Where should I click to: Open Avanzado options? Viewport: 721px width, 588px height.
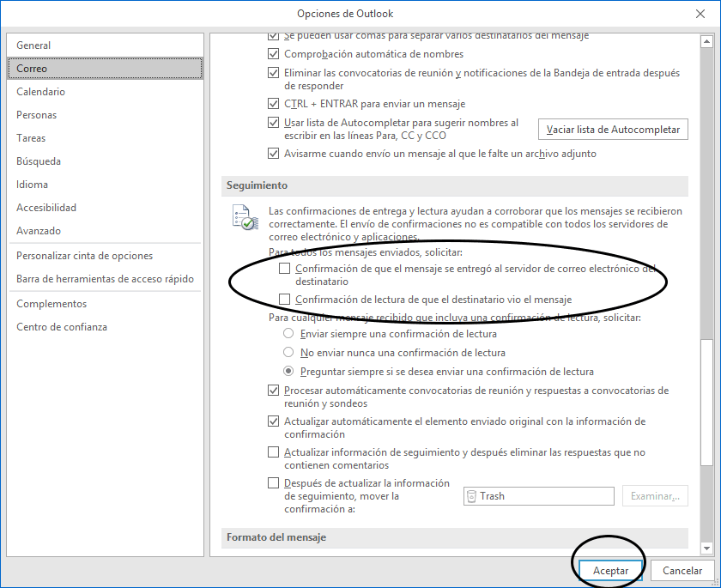pos(105,230)
